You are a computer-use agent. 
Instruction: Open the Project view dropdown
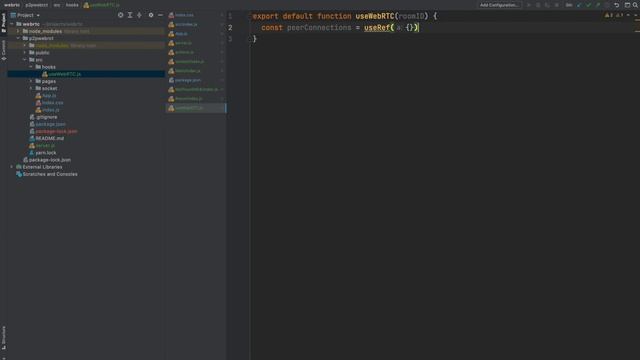point(26,15)
